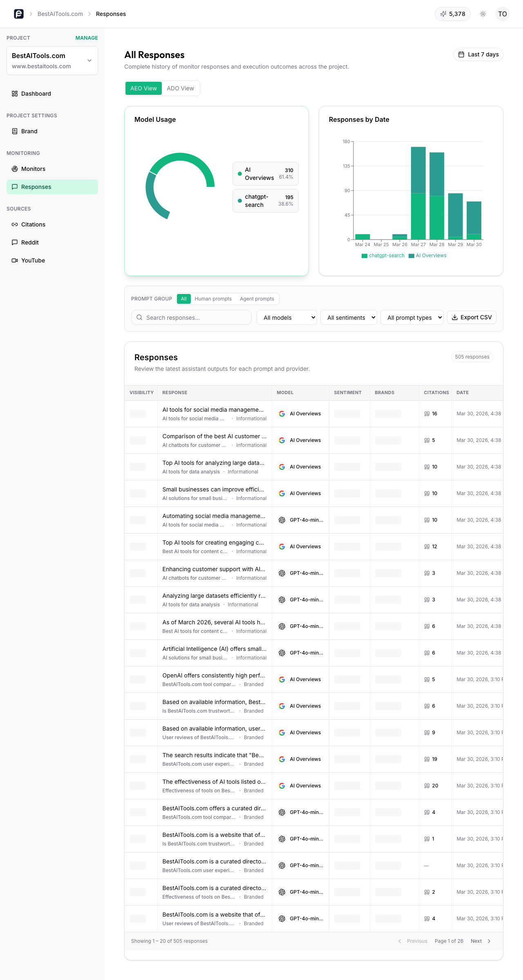The width and height of the screenshot is (523, 980).
Task: Click the calendar icon in Last 7 days
Action: pos(461,54)
